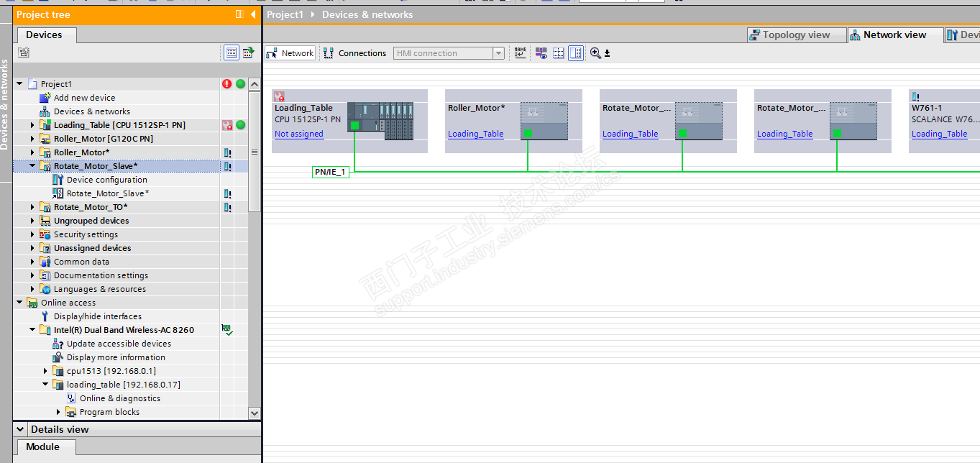Expand Loading_Table CPU 1512SP-1 PN node
980x463 pixels.
coord(32,125)
